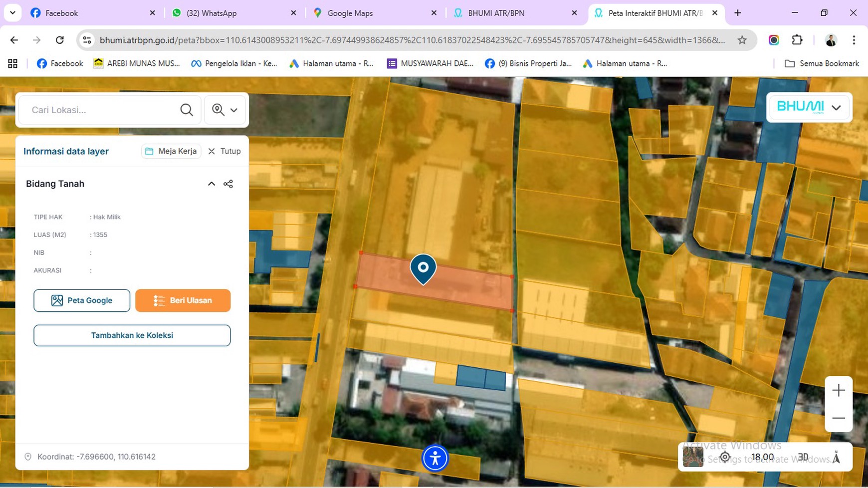Collapse the Bidang Tanah section
868x488 pixels.
[x=211, y=184]
